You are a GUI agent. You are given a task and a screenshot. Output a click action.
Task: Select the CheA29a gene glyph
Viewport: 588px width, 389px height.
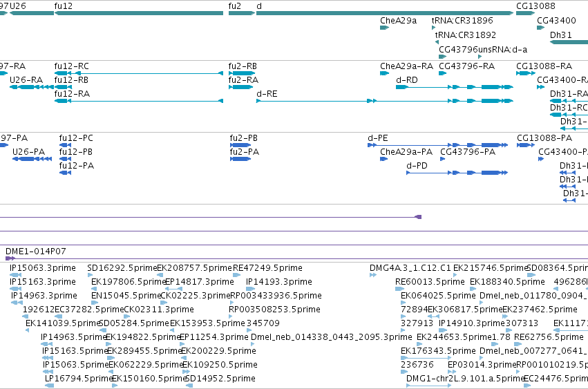point(384,28)
